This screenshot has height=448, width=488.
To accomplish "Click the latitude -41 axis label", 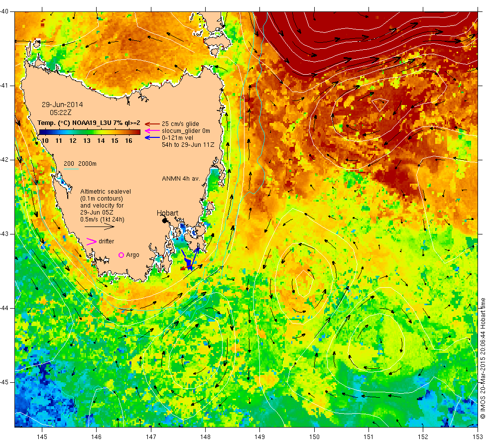I will coord(4,86).
